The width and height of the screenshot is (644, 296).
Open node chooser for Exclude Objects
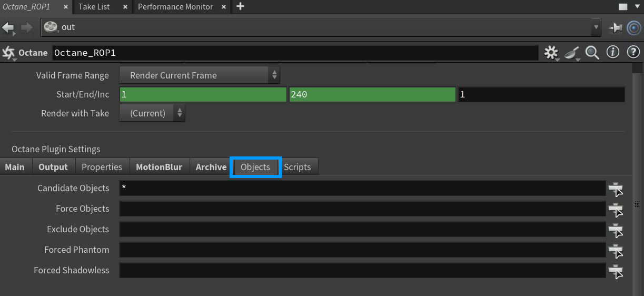(616, 230)
